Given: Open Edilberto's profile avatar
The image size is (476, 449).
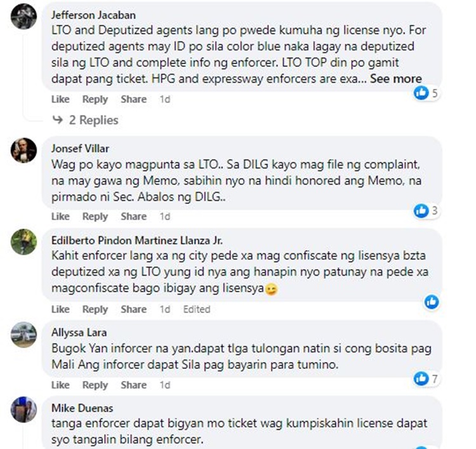Looking at the screenshot, I should 23,242.
